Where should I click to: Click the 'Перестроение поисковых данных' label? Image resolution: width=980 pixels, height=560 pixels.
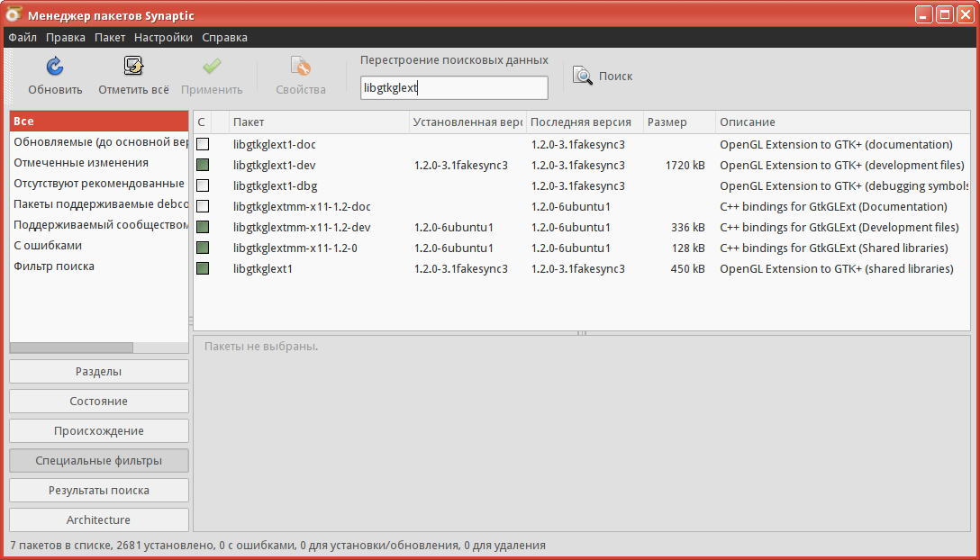[454, 60]
